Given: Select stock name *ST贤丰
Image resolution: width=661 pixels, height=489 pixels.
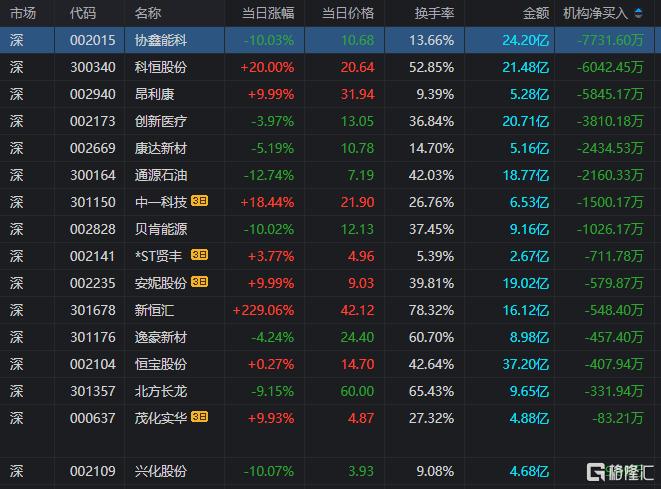Looking at the screenshot, I should point(159,256).
